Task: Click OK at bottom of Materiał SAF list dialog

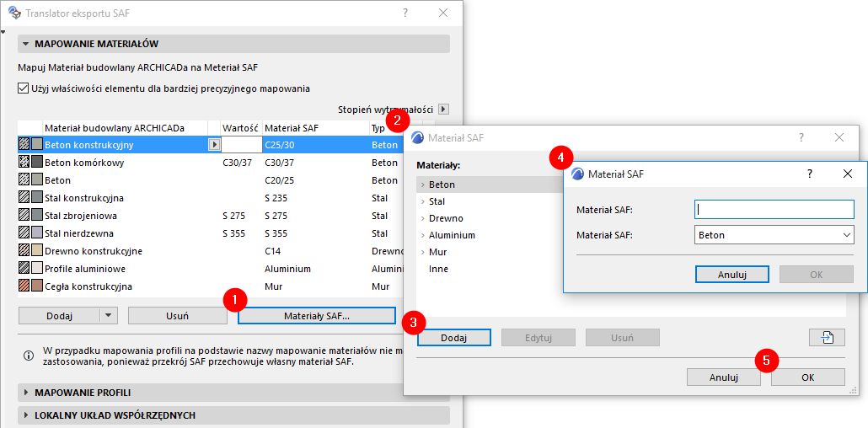Action: [x=807, y=377]
